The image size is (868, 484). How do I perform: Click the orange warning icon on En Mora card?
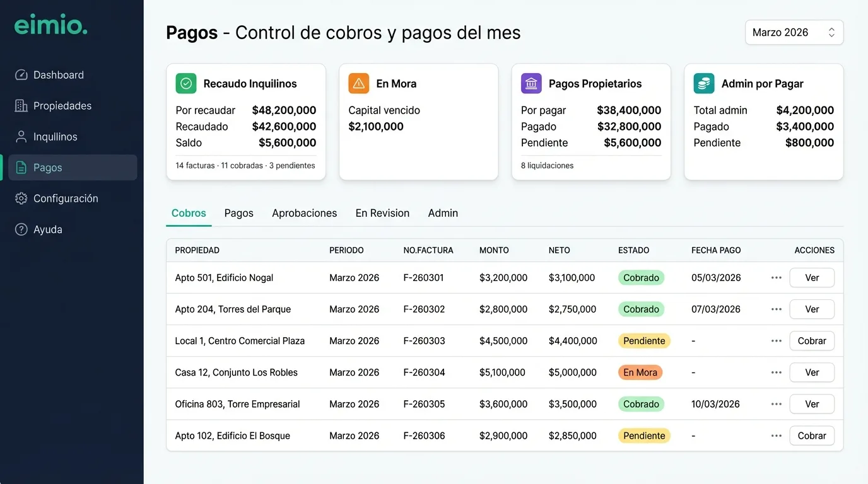(x=358, y=83)
